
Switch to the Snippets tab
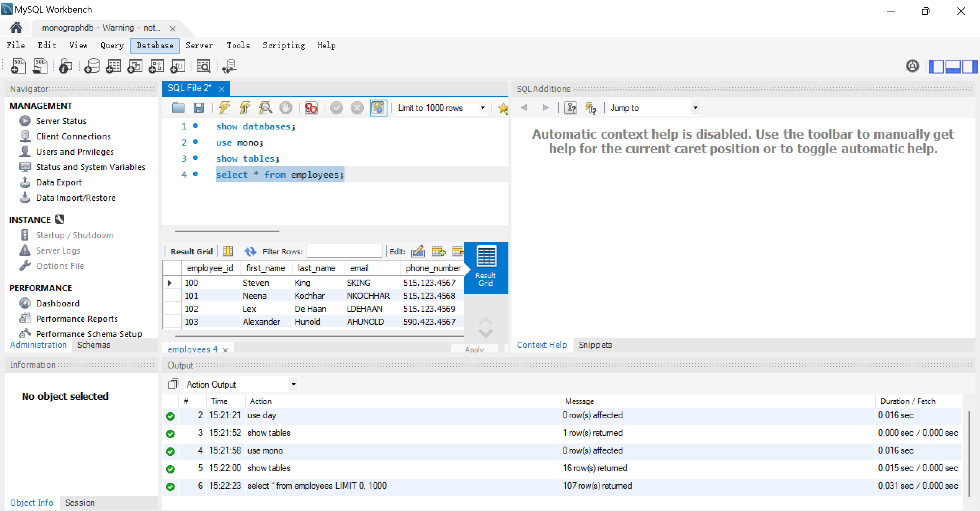click(595, 345)
